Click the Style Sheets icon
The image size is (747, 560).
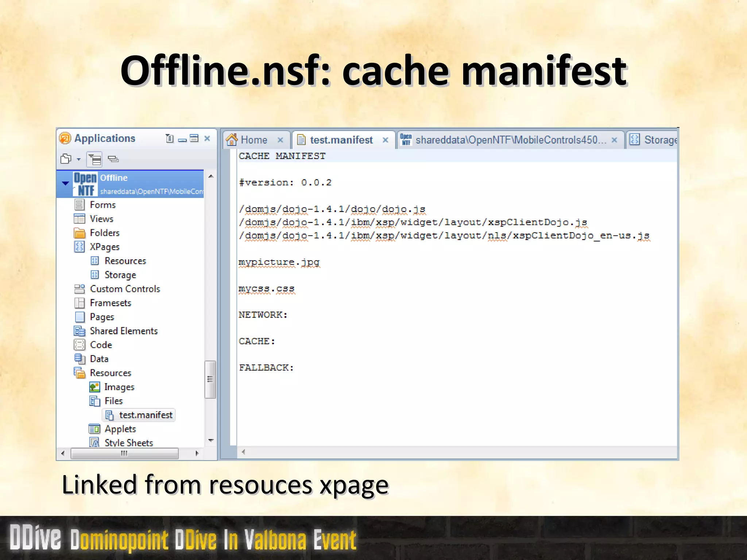click(94, 443)
